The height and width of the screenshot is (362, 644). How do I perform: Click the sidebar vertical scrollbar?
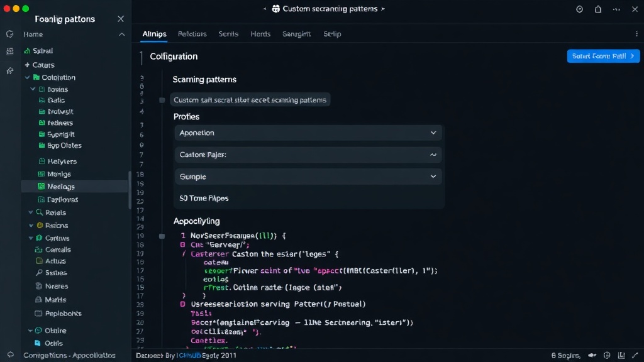click(130, 191)
